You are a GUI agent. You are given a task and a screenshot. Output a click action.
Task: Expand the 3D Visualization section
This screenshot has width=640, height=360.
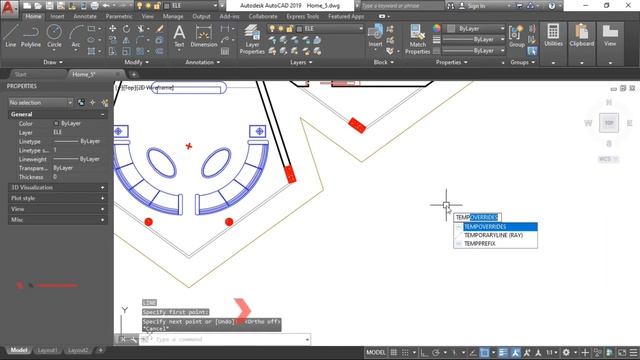pos(58,188)
